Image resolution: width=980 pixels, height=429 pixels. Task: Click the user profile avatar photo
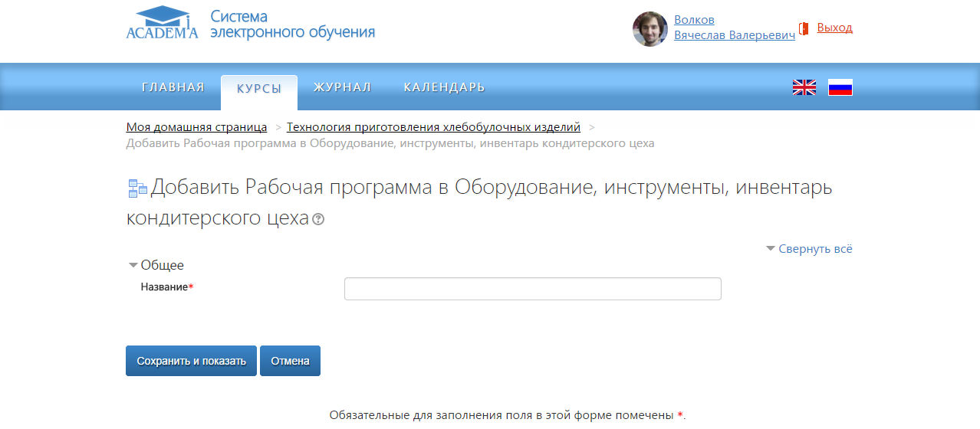point(649,29)
